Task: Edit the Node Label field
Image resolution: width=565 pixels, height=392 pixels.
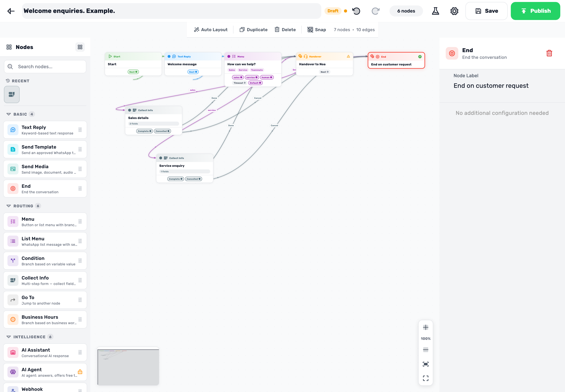Action: [x=502, y=85]
